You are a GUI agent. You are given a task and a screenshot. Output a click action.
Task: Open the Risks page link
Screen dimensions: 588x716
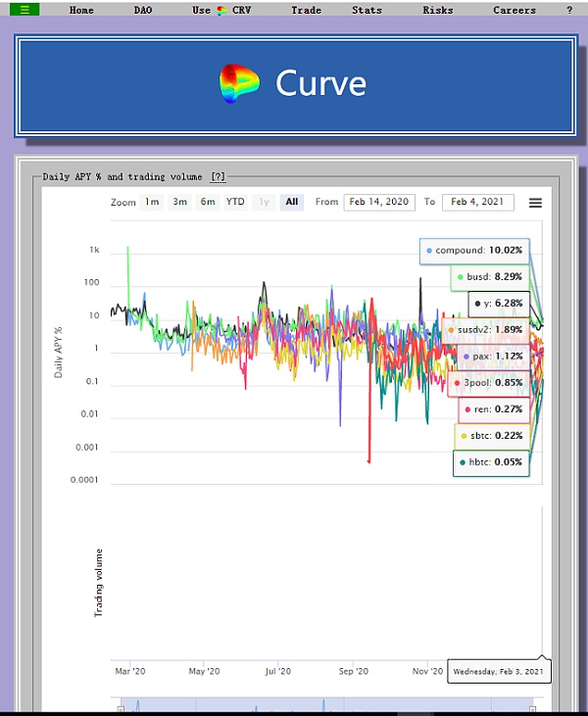[437, 10]
